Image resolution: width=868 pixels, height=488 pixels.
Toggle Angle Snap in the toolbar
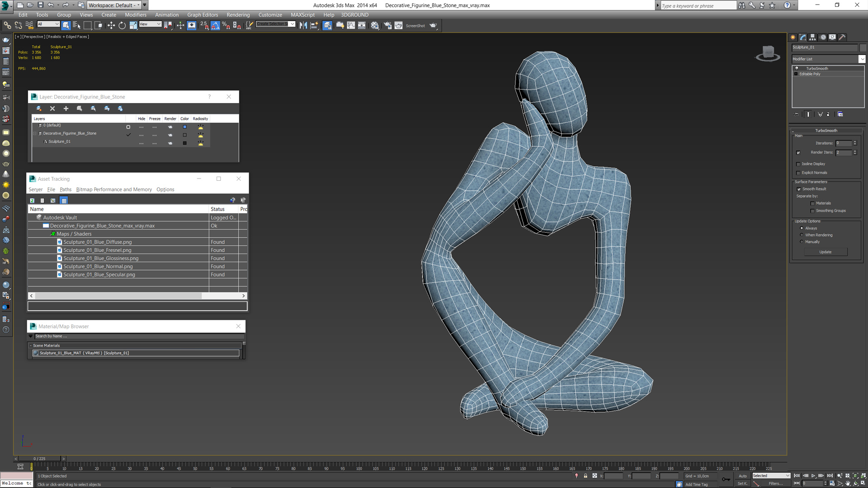215,26
